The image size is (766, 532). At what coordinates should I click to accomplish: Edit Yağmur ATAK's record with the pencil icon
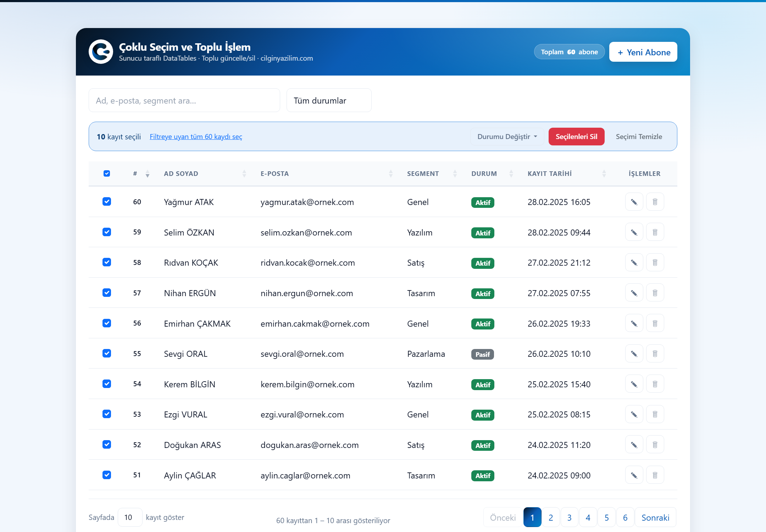pos(634,202)
